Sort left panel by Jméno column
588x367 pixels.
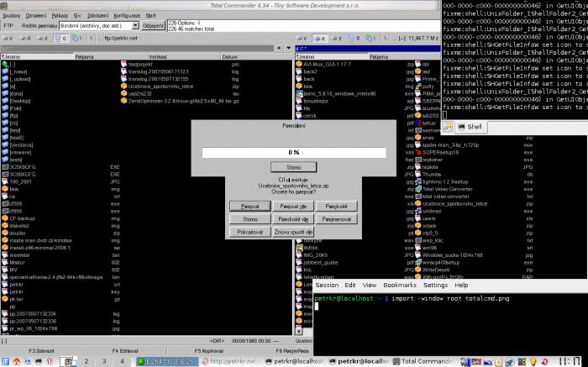[x=38, y=57]
